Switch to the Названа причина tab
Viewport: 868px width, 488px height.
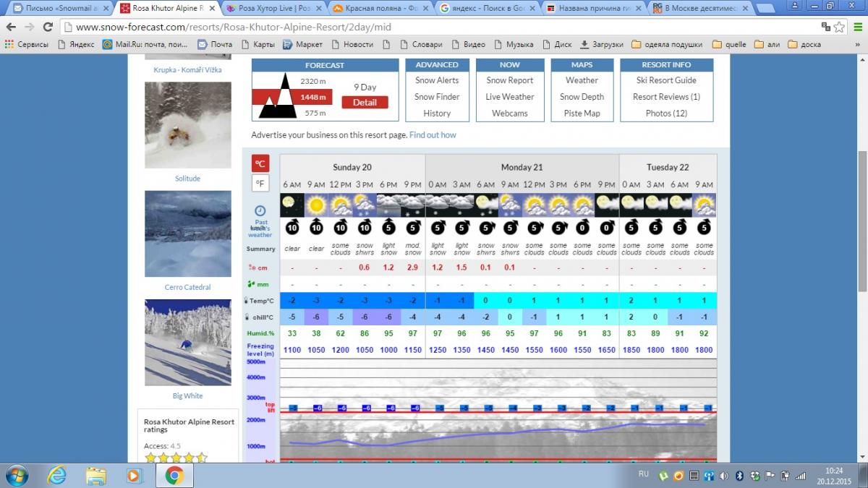tap(592, 9)
